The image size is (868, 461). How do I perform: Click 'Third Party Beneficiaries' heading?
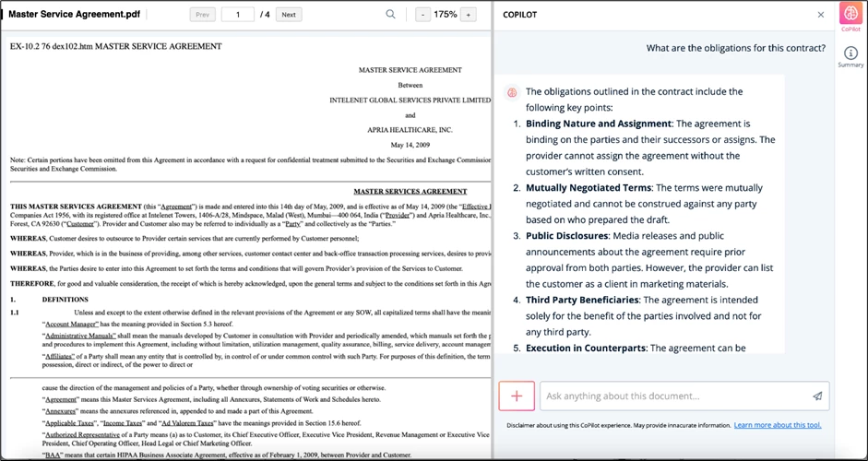tap(582, 300)
